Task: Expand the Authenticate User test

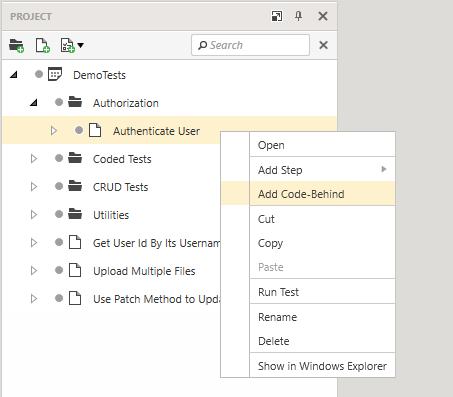Action: tap(54, 131)
